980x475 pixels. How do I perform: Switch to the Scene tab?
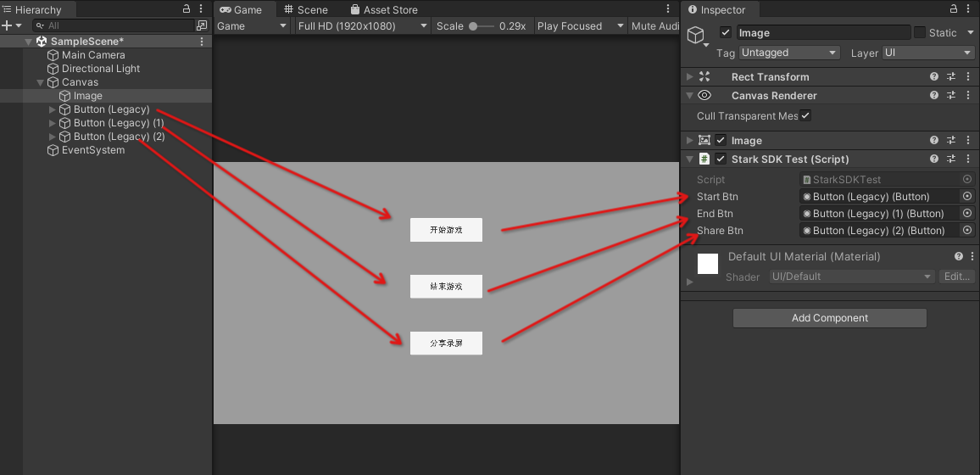tap(306, 9)
